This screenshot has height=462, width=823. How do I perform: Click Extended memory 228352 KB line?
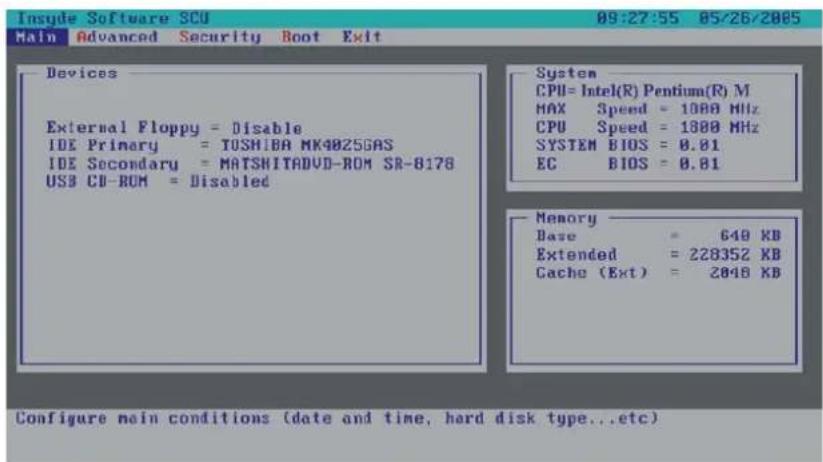click(x=658, y=255)
